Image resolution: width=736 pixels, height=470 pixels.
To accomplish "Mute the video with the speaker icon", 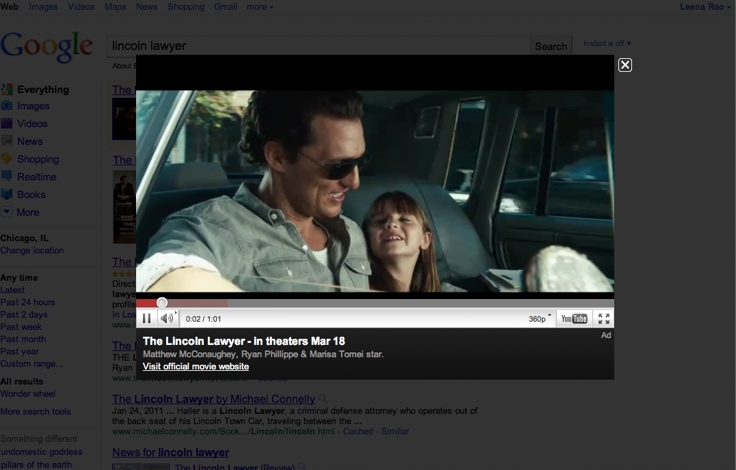I will coord(166,319).
